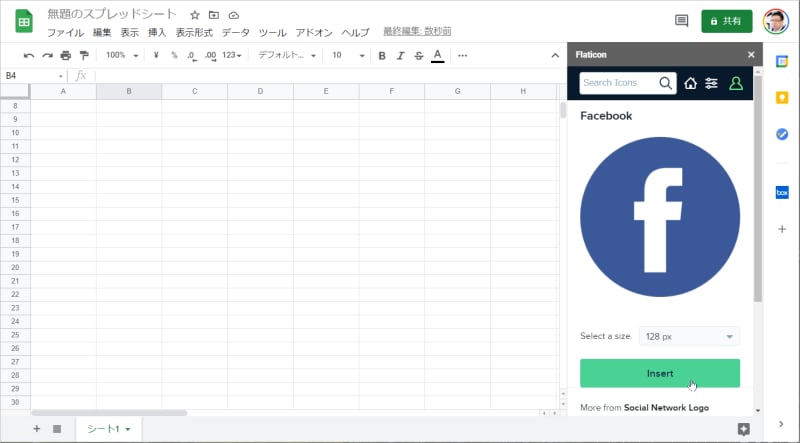Open the 123 number format dropdown

232,55
